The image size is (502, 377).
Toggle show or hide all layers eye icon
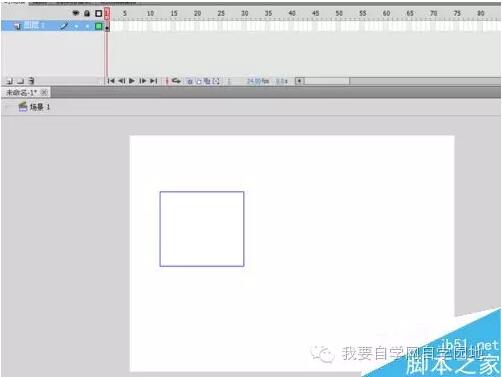pyautogui.click(x=76, y=13)
